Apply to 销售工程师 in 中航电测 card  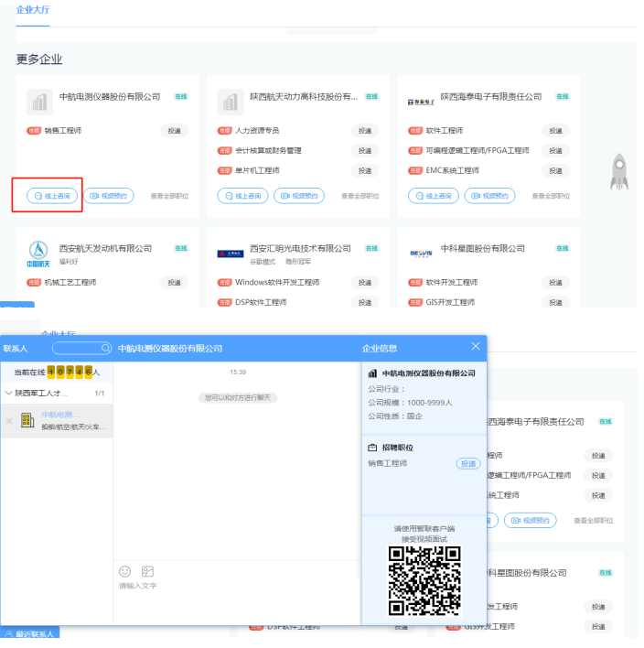176,132
